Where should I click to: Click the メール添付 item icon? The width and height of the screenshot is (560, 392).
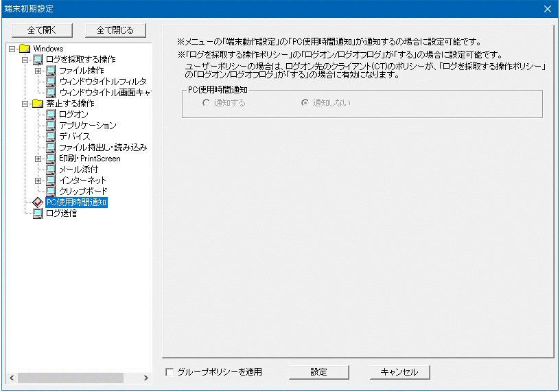coord(51,170)
